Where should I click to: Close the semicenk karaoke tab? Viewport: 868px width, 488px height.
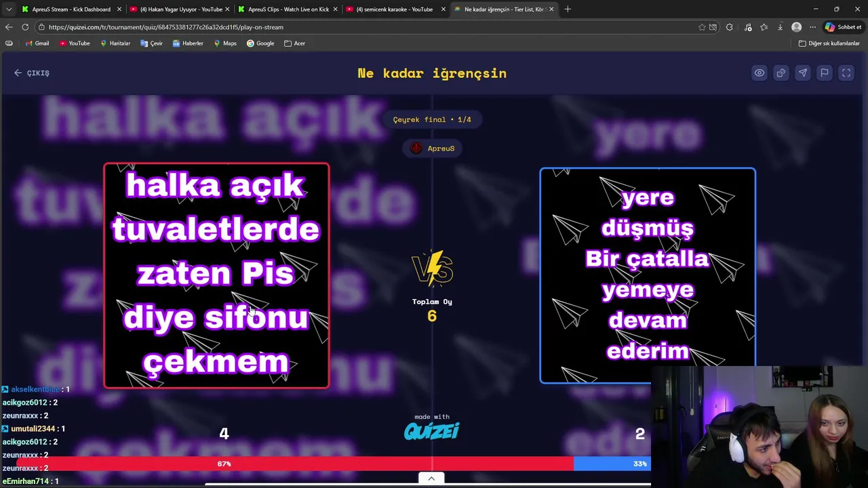tap(443, 9)
